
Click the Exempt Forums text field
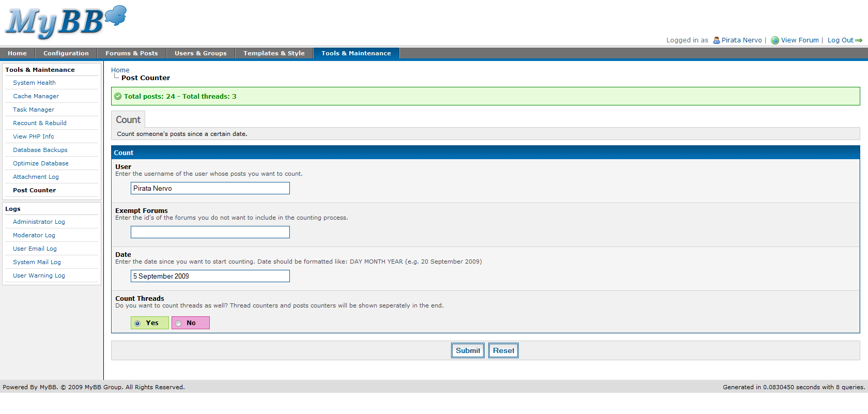click(210, 232)
